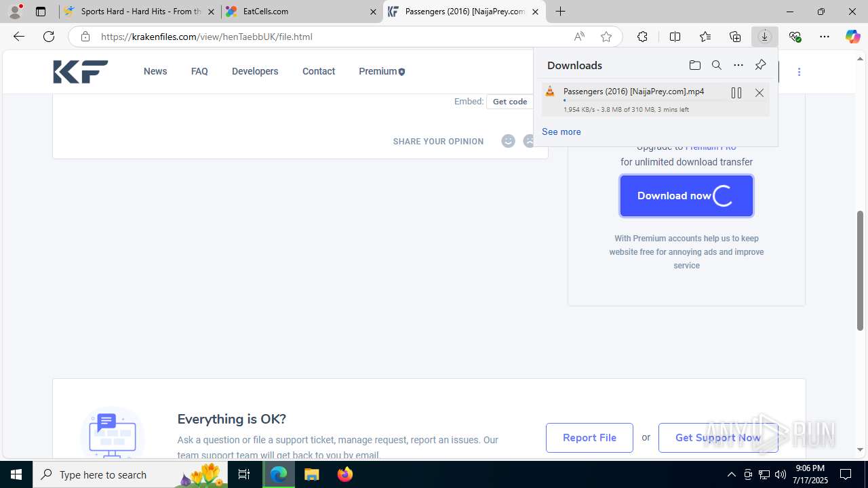Viewport: 868px width, 488px height.
Task: Open Edge Settings and more menu
Action: [825, 37]
